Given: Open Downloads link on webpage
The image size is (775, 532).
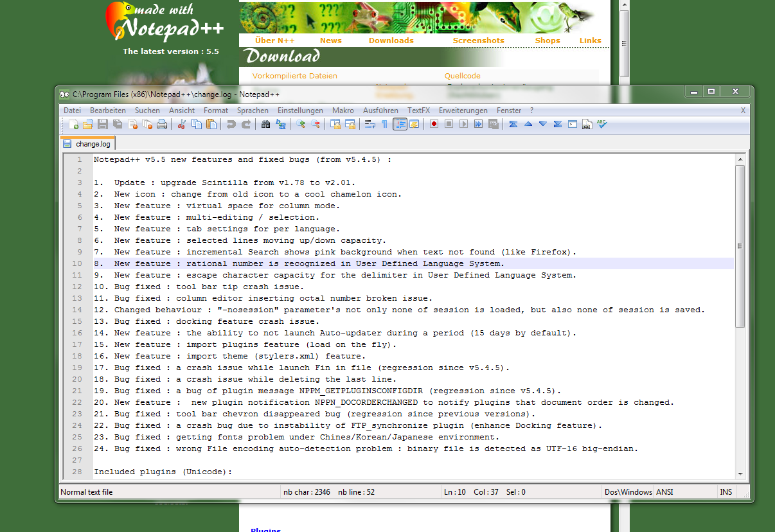Looking at the screenshot, I should pyautogui.click(x=391, y=40).
